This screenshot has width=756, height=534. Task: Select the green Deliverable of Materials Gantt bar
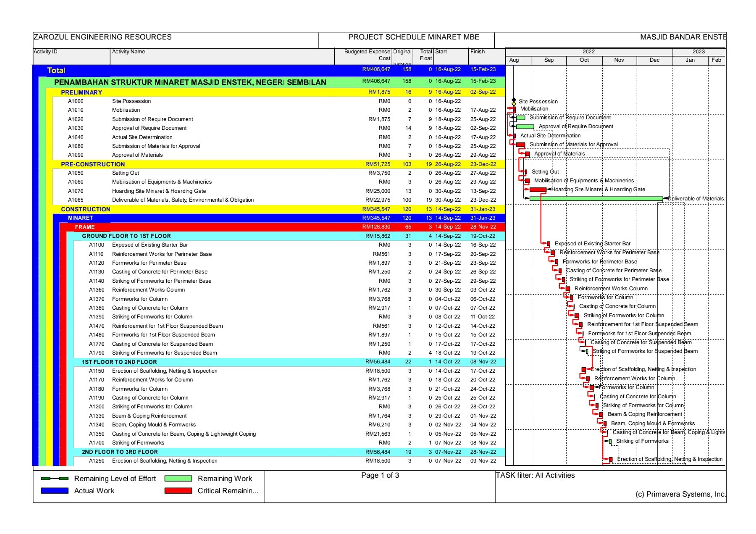coord(596,199)
